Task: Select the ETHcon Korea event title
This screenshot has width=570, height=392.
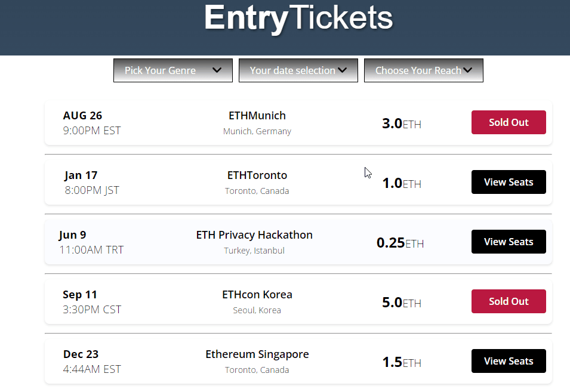Action: click(x=257, y=295)
